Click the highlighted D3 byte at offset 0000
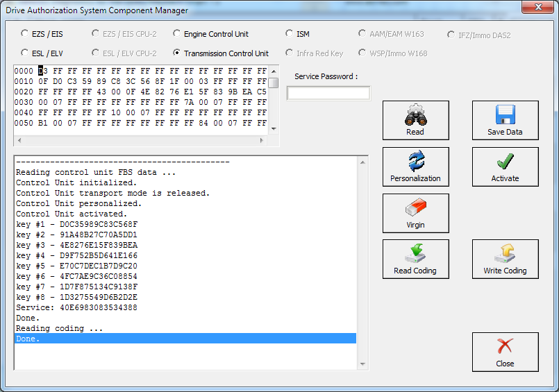The image size is (559, 392). pyautogui.click(x=43, y=71)
